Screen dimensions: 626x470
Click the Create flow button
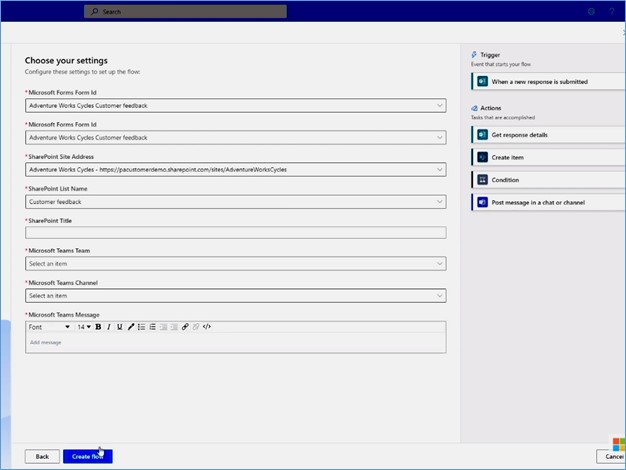(88, 456)
